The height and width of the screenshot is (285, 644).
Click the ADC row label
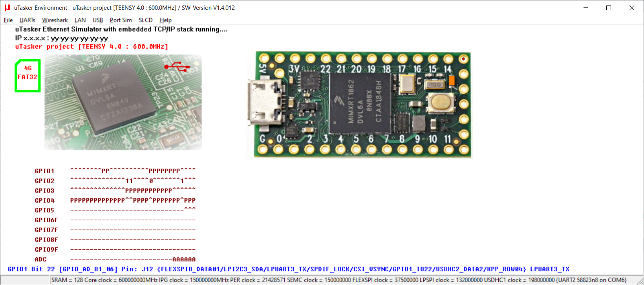coord(40,259)
